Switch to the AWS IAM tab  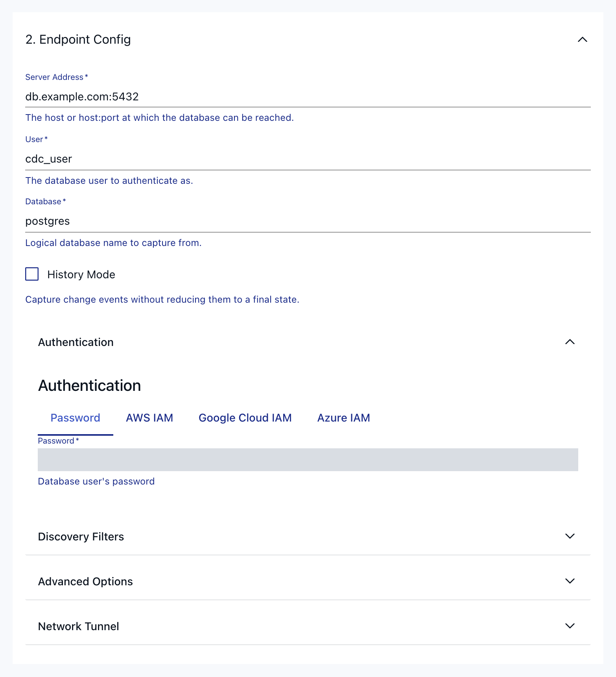(x=149, y=418)
